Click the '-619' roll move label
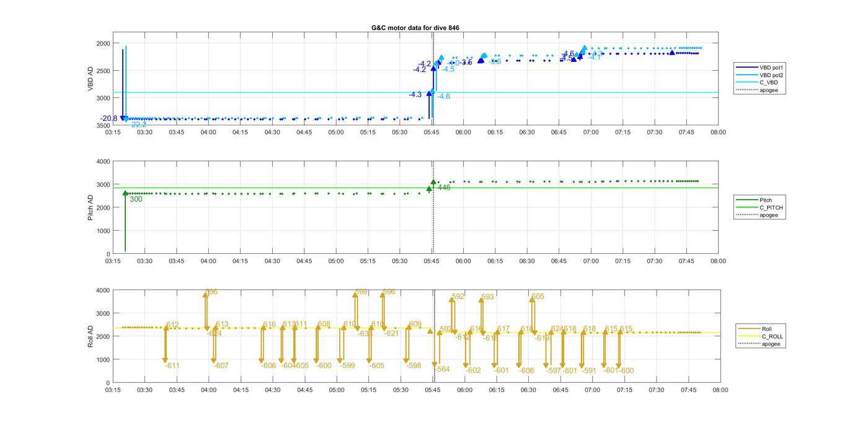The height and width of the screenshot is (430, 868). [x=542, y=338]
